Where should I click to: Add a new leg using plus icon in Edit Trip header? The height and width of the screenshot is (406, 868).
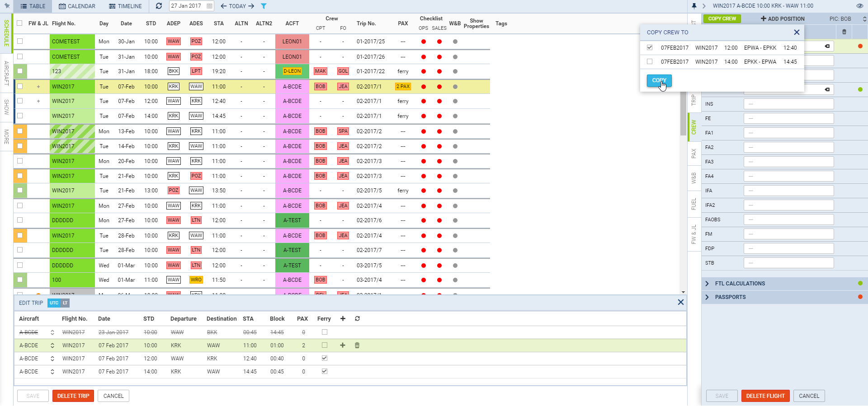tap(343, 318)
